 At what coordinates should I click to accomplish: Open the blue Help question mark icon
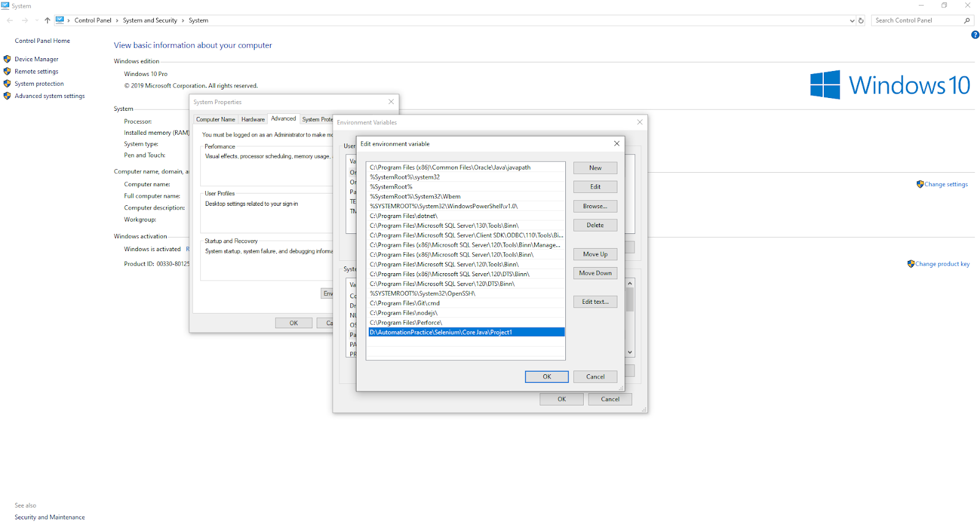[975, 35]
